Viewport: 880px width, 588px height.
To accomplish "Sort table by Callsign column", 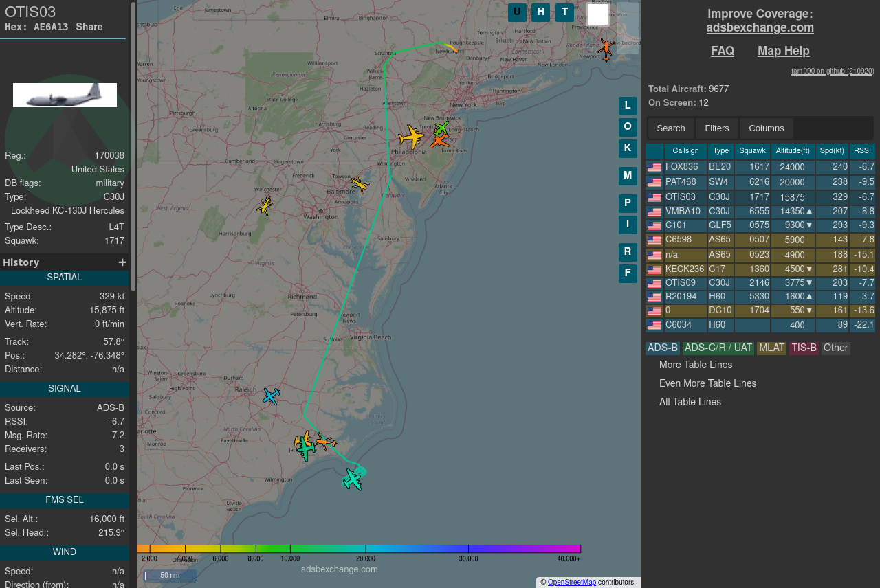I will pos(685,151).
